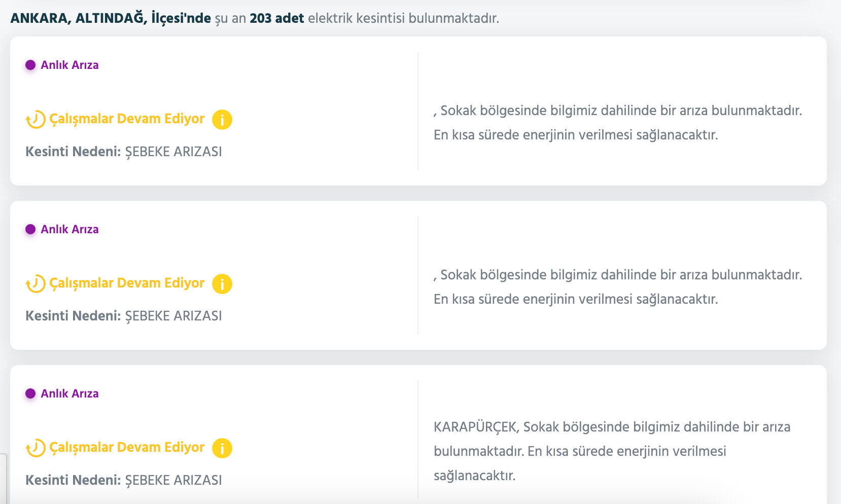Click the info icon in the KARAPÜRÇEK outage card

(x=222, y=448)
